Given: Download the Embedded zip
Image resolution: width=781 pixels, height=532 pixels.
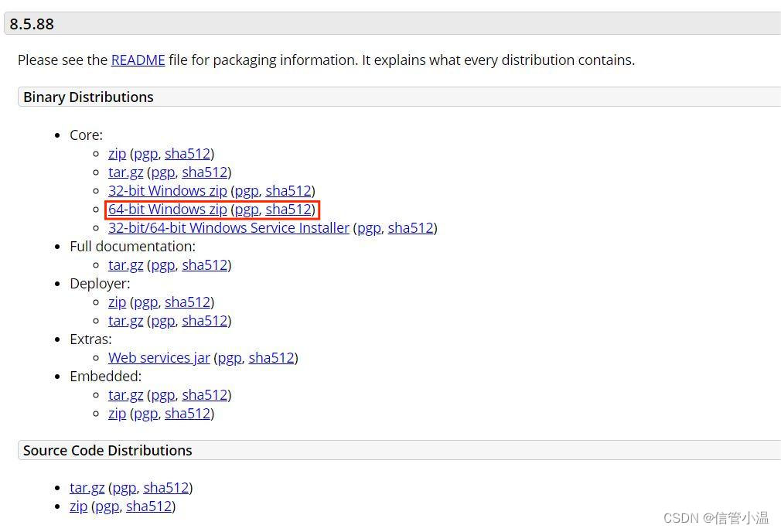Looking at the screenshot, I should pyautogui.click(x=117, y=414).
